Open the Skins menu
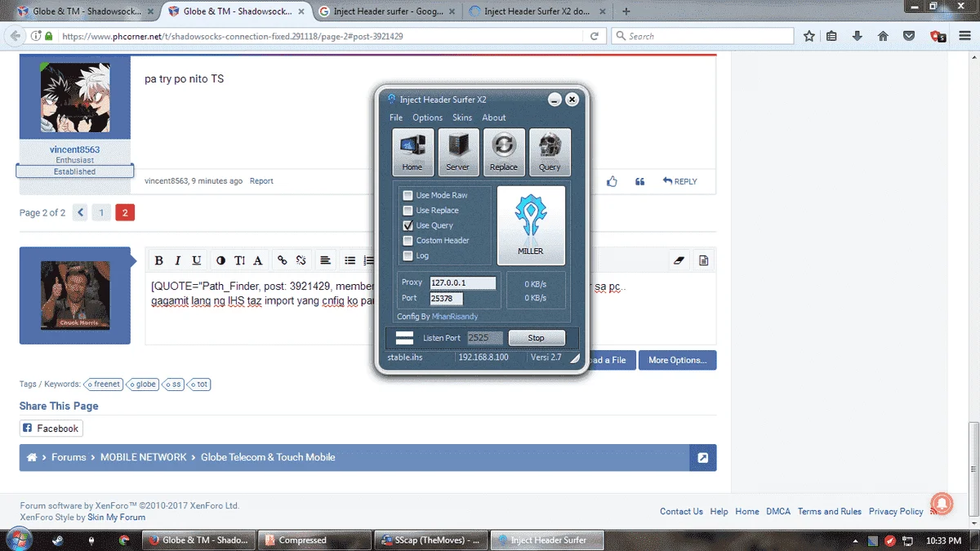980x551 pixels. pyautogui.click(x=462, y=118)
